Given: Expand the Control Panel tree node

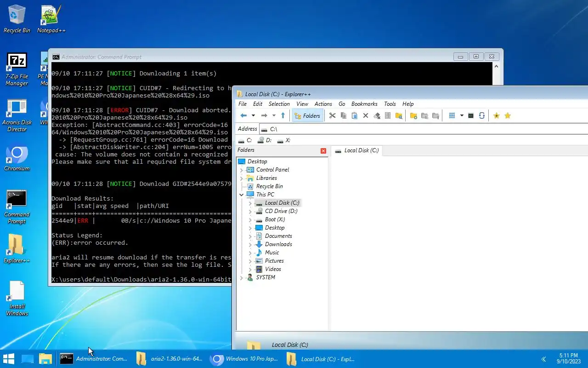Looking at the screenshot, I should coord(242,170).
